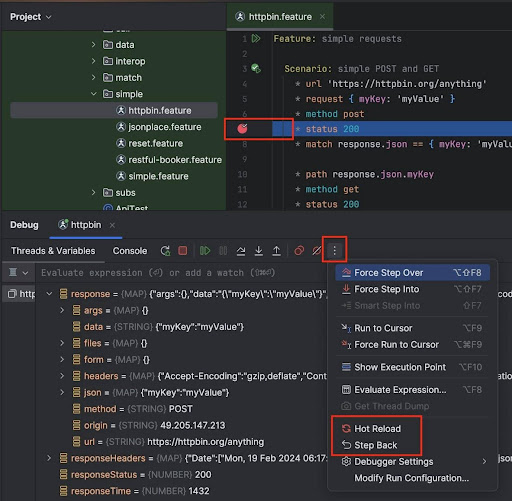Image resolution: width=512 pixels, height=501 pixels.
Task: Click the Rerun debug session icon
Action: coord(165,251)
